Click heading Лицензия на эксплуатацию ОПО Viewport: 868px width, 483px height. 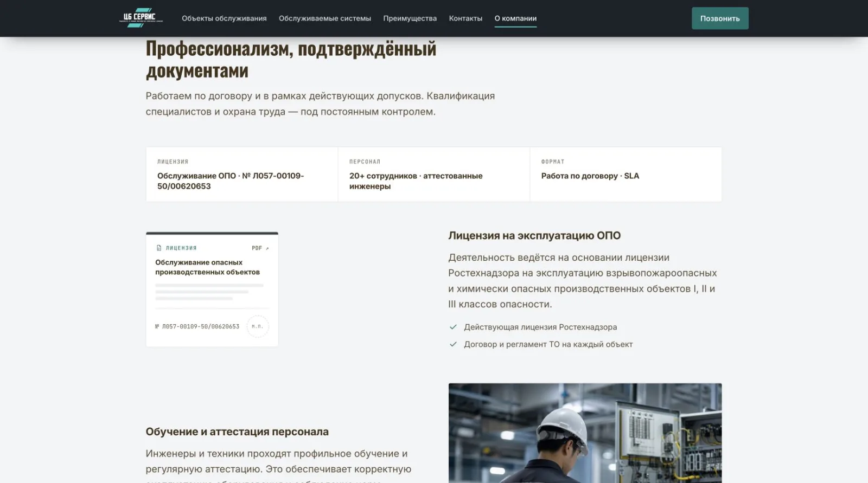(534, 236)
